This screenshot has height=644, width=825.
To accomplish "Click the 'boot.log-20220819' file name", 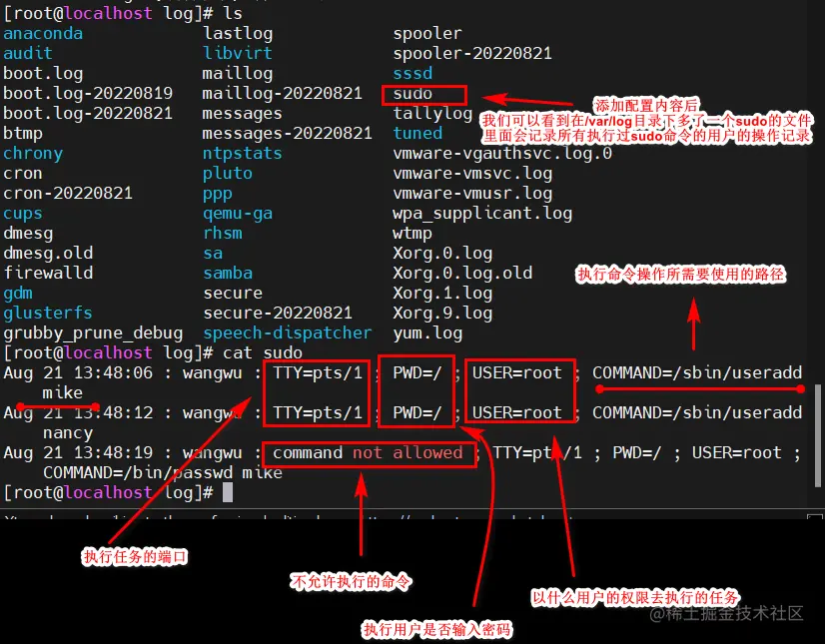I will (x=88, y=93).
